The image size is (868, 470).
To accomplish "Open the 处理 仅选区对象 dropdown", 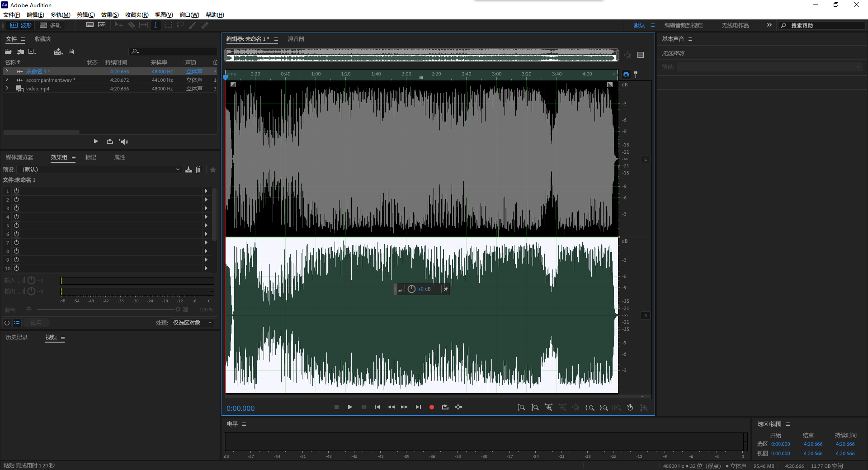I will [x=192, y=323].
